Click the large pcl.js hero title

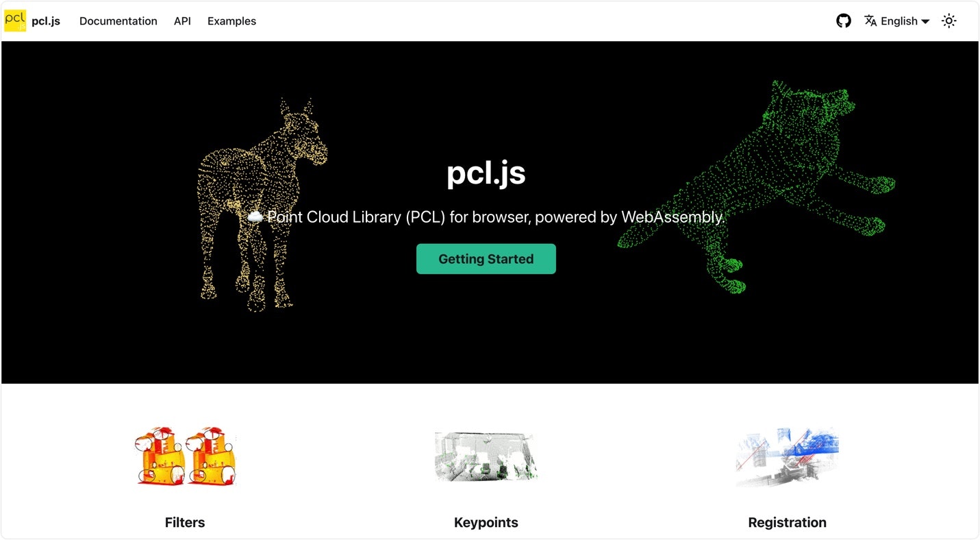click(486, 173)
